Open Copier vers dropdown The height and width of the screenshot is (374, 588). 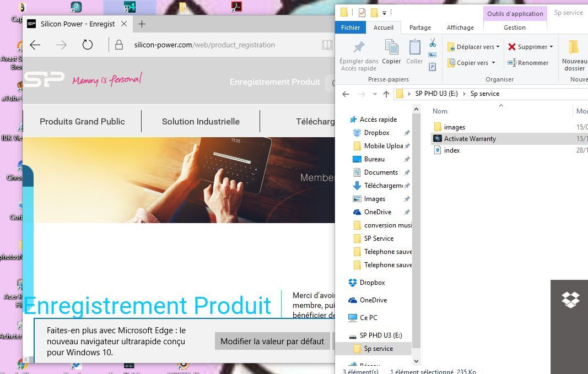click(471, 63)
